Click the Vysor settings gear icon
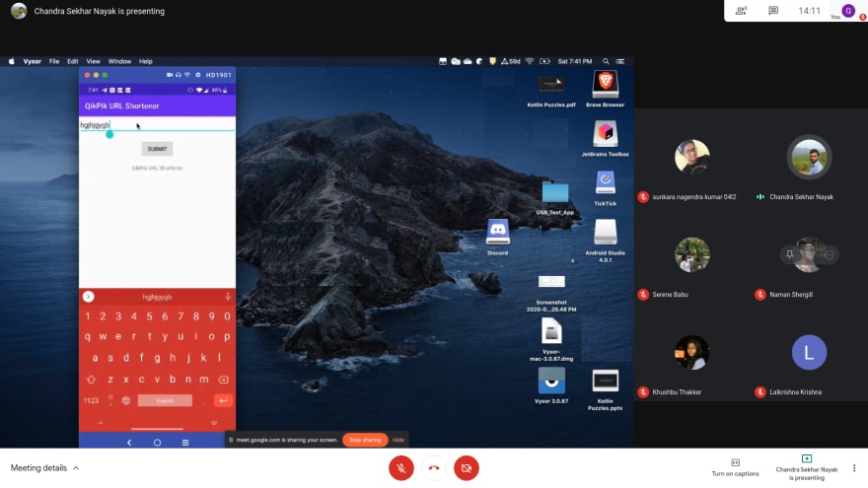The width and height of the screenshot is (868, 488). pos(197,75)
